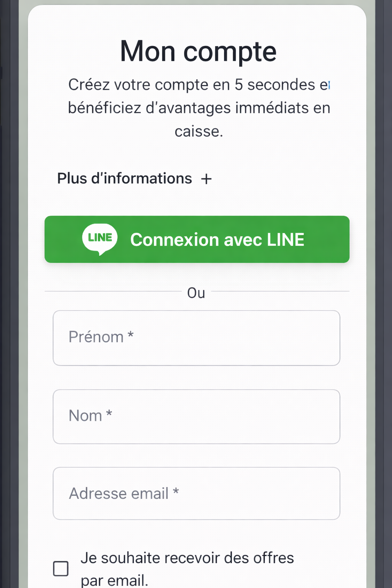The height and width of the screenshot is (588, 392).
Task: Enable 'Je souhaite recevoir des offres par email'
Action: tap(61, 568)
